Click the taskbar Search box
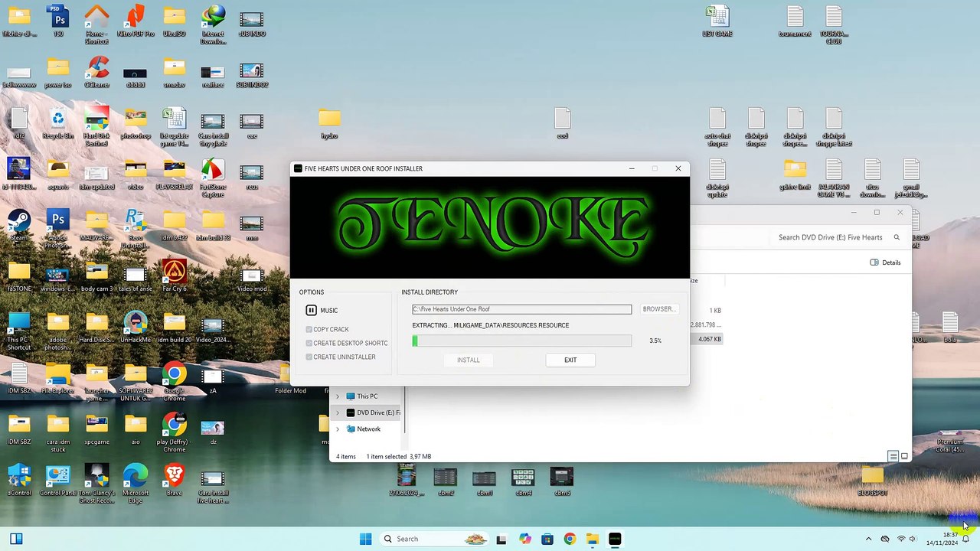Screen dimensions: 980x551 point(434,539)
